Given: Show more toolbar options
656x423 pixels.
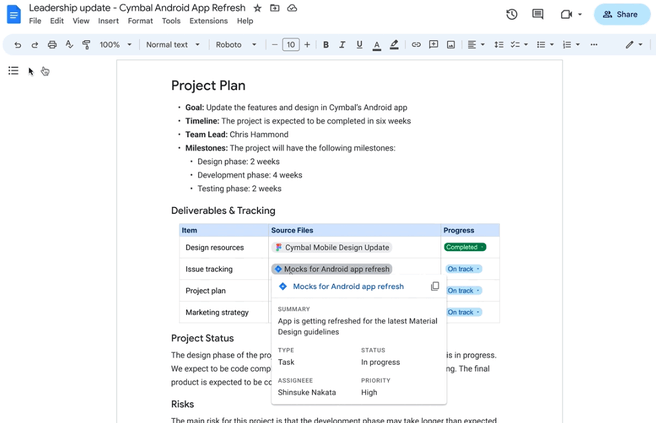Looking at the screenshot, I should pos(594,45).
